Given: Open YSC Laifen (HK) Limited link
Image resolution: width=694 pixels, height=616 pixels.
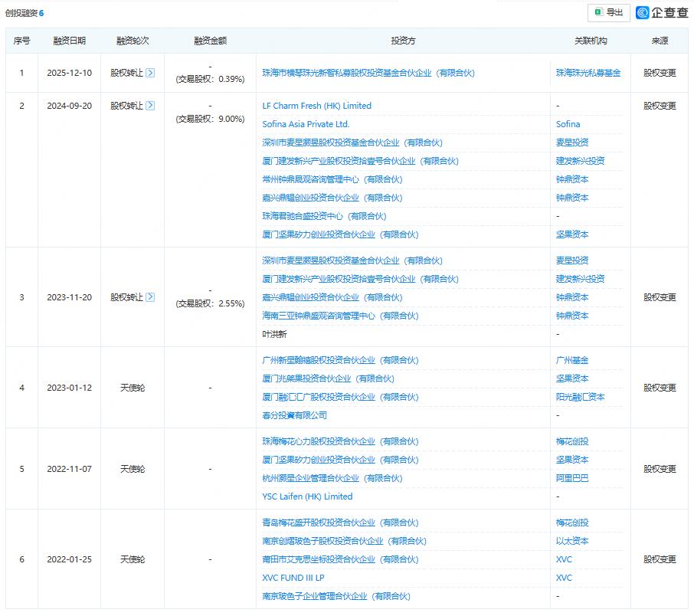Looking at the screenshot, I should click(307, 496).
